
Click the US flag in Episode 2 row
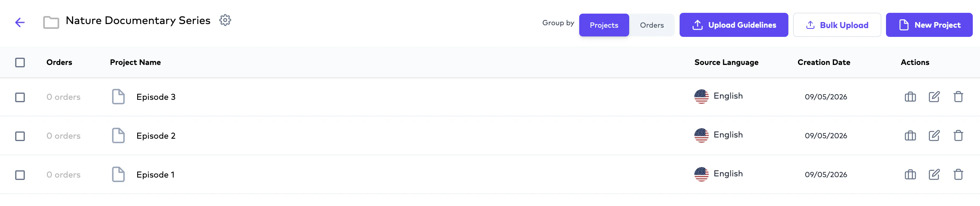pos(702,135)
